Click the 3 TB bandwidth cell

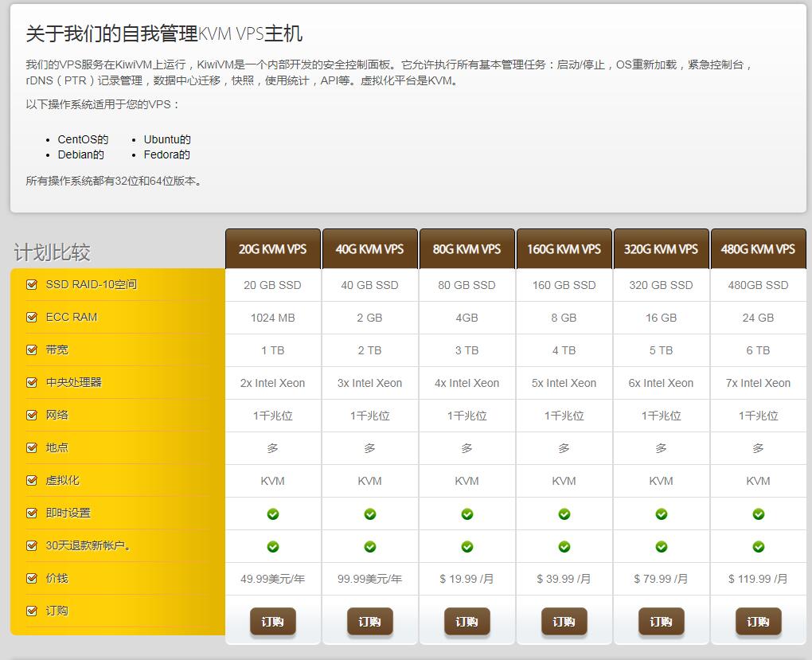tap(467, 350)
